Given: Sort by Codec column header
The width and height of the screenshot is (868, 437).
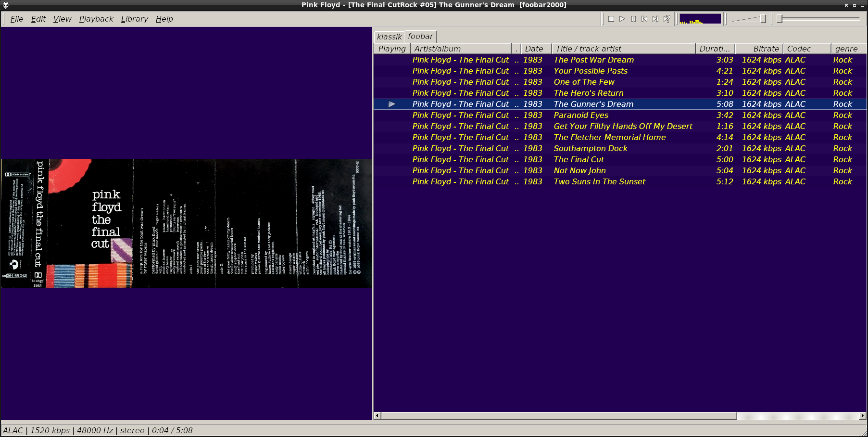Looking at the screenshot, I should [807, 49].
